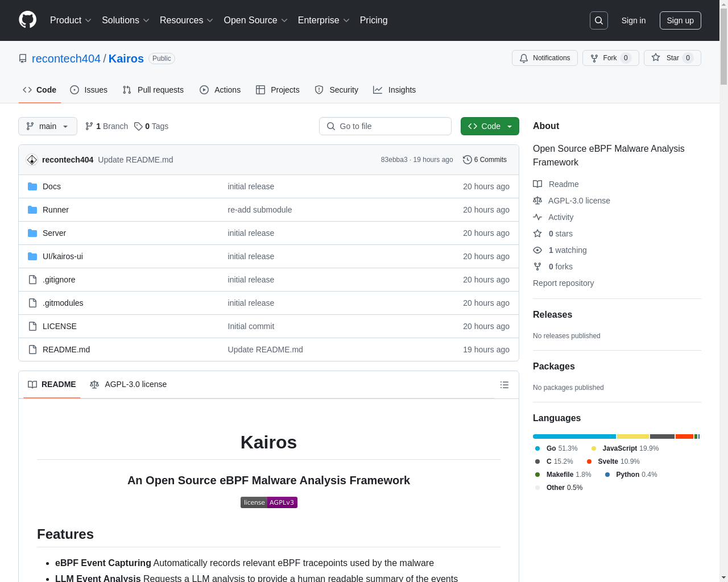Image resolution: width=728 pixels, height=582 pixels.
Task: Open the GitHub home logo
Action: 28,20
